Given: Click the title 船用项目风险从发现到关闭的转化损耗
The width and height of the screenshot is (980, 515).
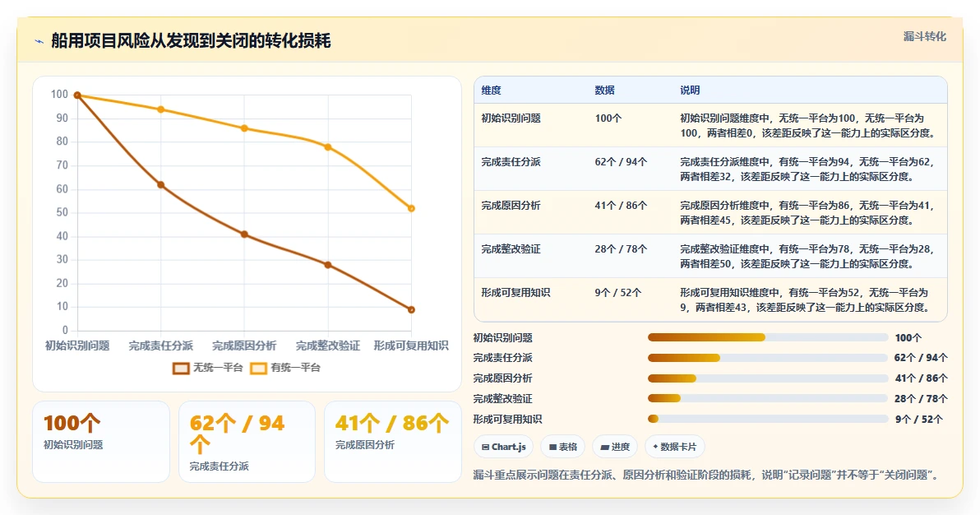Looking at the screenshot, I should pos(191,41).
